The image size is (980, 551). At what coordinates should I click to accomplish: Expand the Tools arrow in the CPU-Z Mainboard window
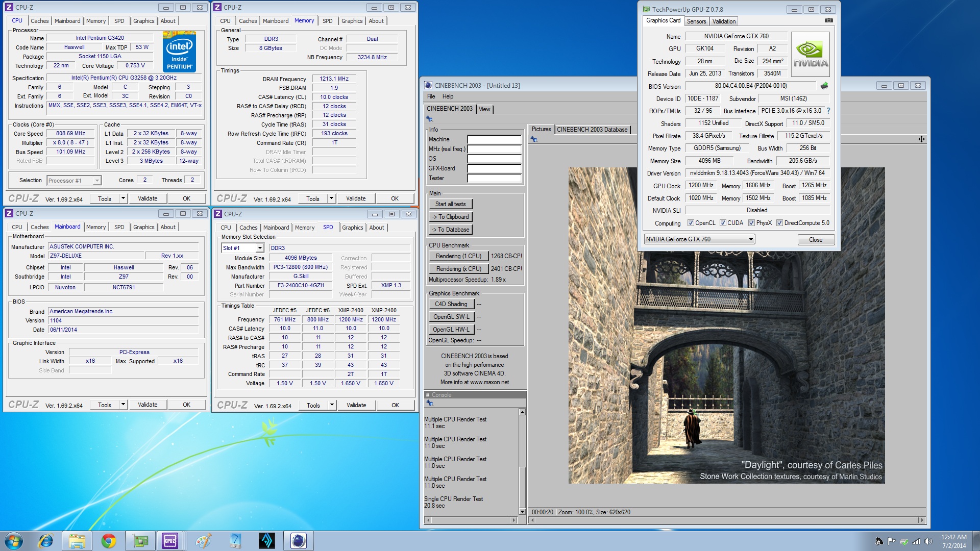(x=123, y=405)
